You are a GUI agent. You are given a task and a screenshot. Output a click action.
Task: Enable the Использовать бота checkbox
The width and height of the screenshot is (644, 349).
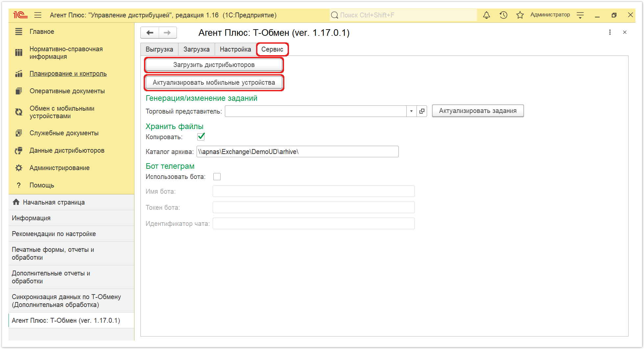point(217,177)
